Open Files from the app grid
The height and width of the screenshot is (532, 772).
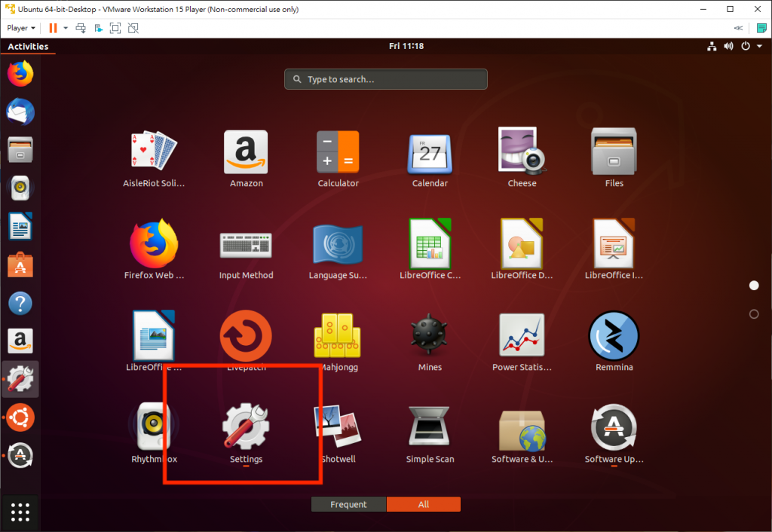(614, 158)
